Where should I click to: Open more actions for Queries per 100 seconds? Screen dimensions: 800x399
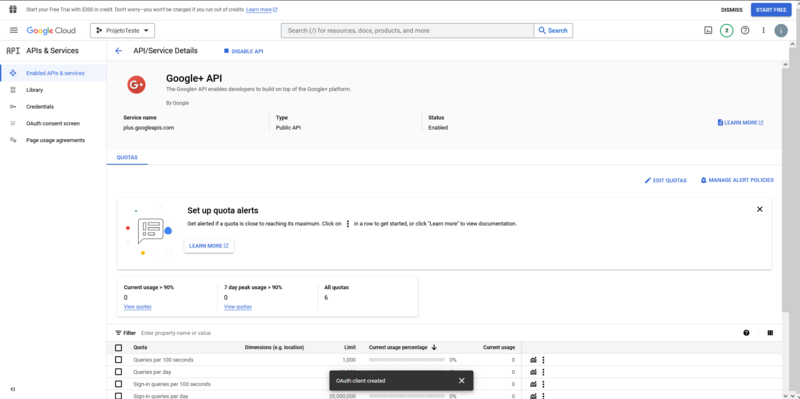pos(543,360)
